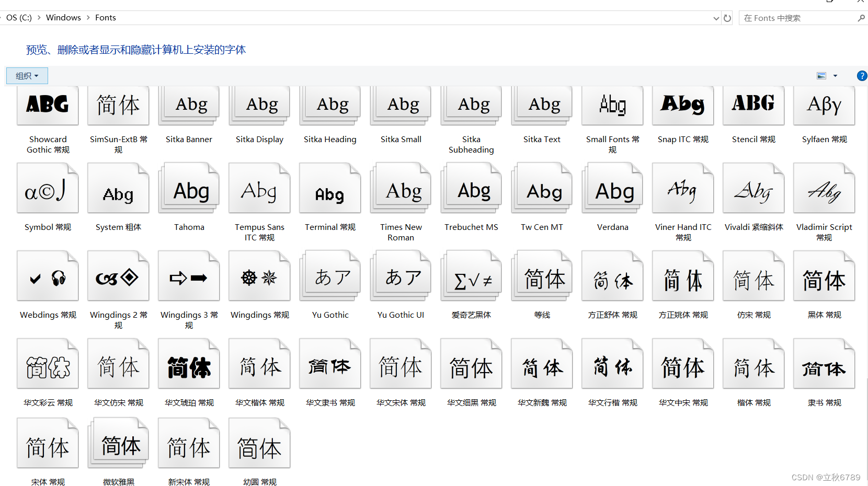Select the Wingdings 3 font icon

189,276
